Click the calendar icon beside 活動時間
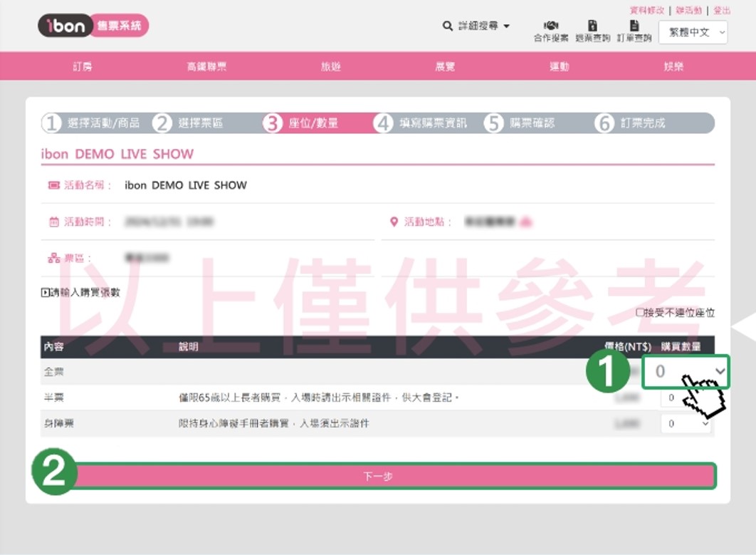756x555 pixels. point(54,222)
